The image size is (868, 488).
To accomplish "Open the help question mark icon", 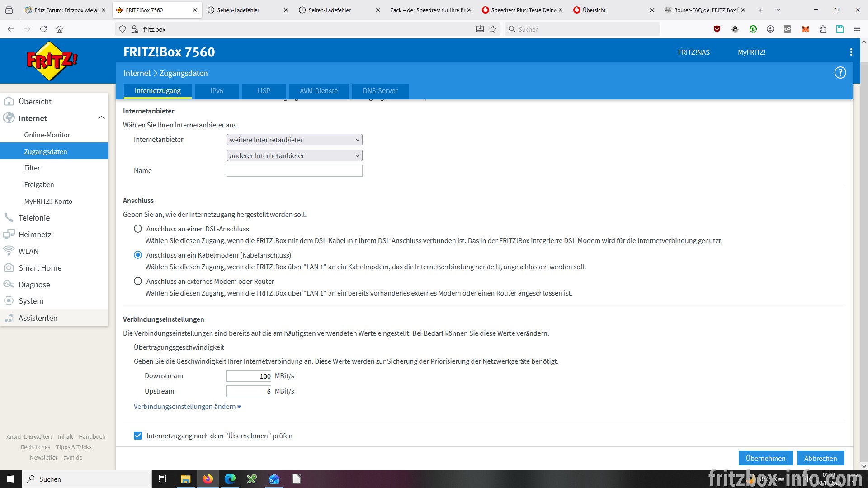I will [840, 73].
